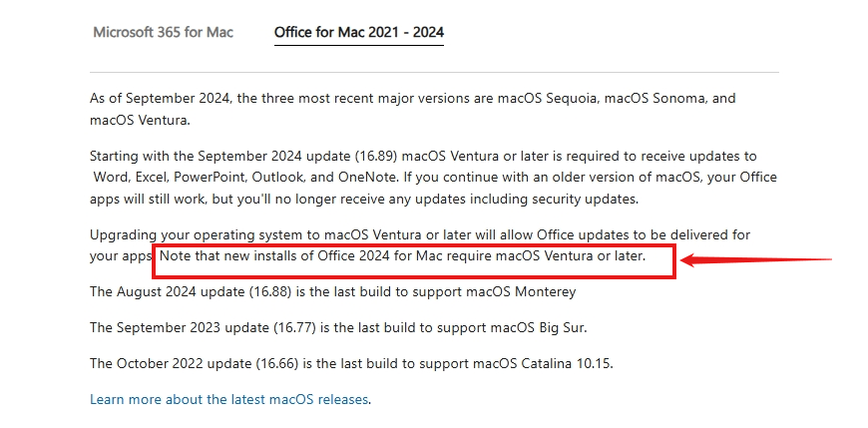Select the Office for Mac 2021 - 2024 tab
Screen dimensions: 868x428
359,32
